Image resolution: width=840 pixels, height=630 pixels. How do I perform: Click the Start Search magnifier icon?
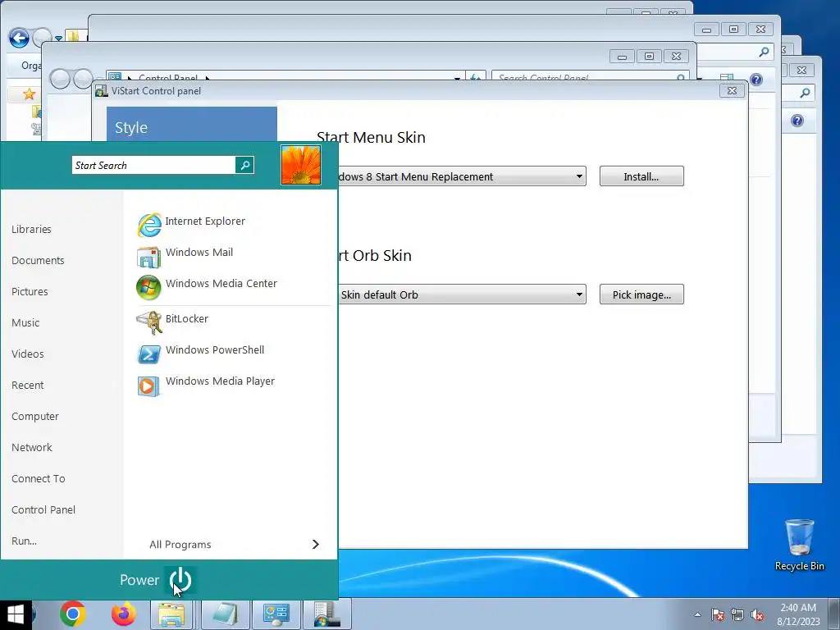click(244, 165)
